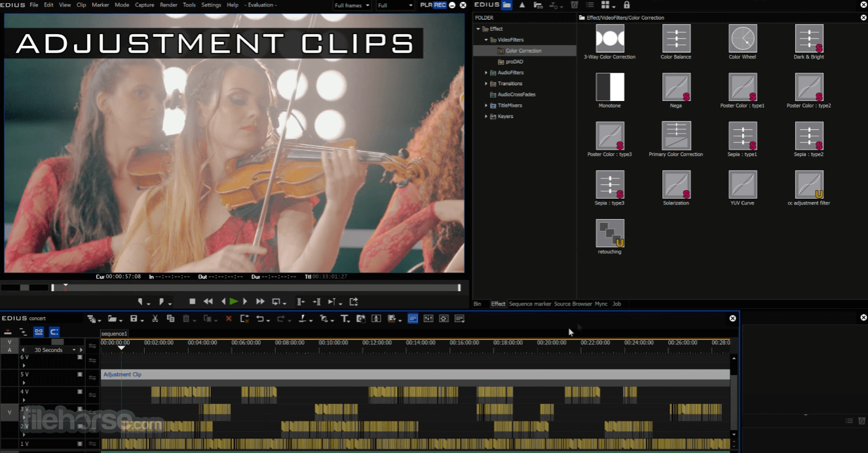Click the Create Title T icon
The image size is (868, 453).
point(345,319)
